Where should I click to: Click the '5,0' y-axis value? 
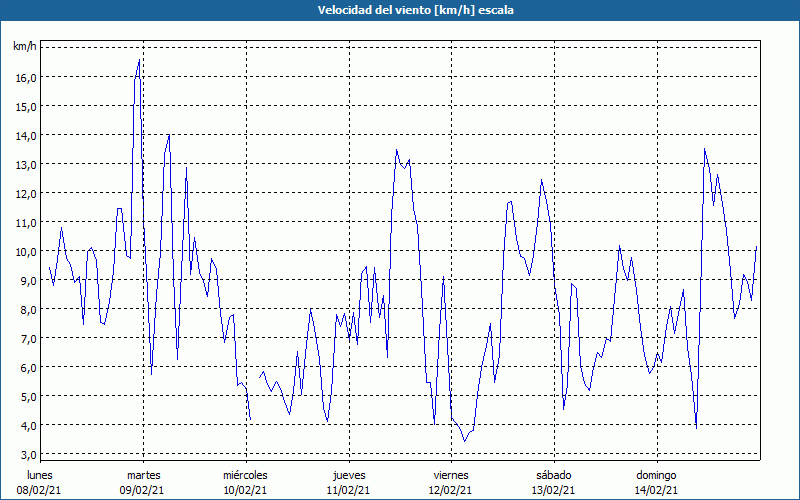click(x=28, y=396)
